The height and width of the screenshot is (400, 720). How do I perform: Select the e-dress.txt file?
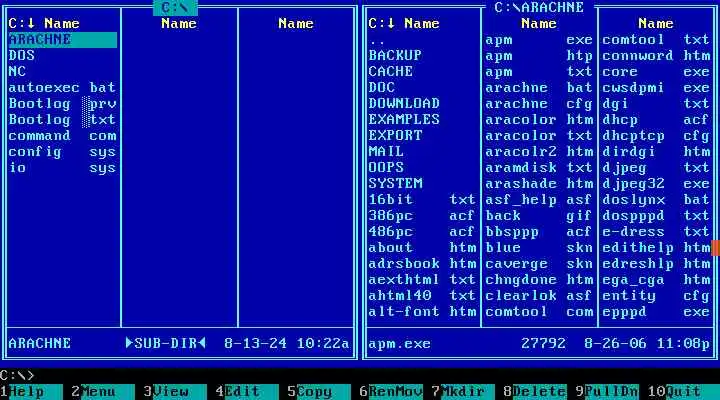point(656,232)
